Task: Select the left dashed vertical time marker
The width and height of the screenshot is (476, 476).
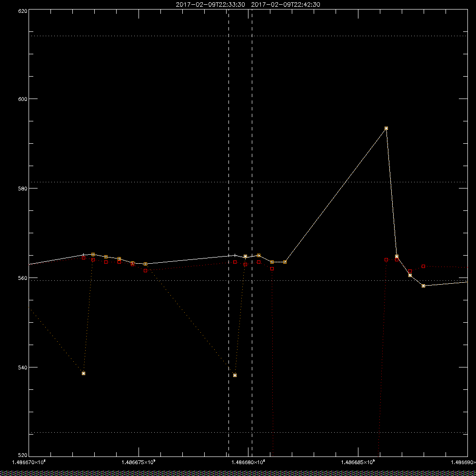Action: click(x=228, y=233)
